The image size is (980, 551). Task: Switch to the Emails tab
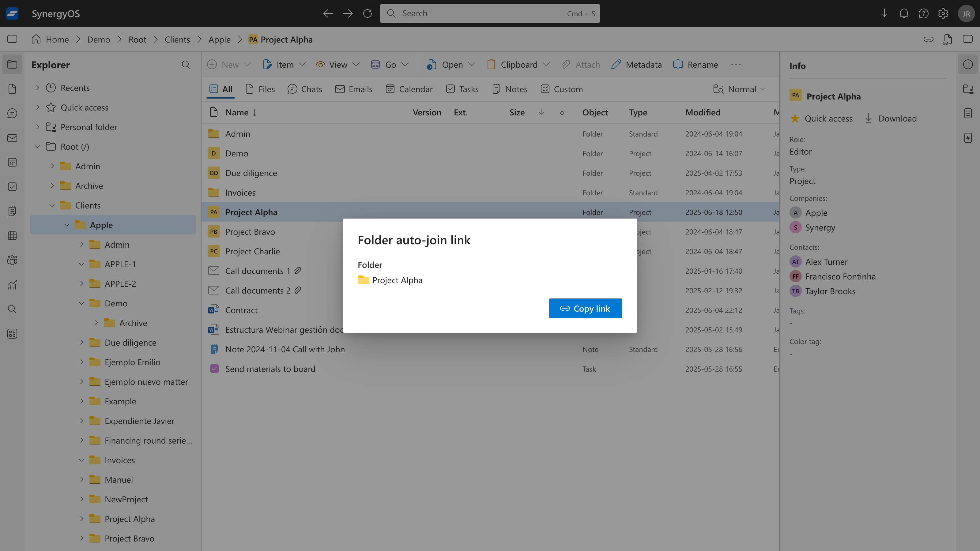(x=353, y=89)
